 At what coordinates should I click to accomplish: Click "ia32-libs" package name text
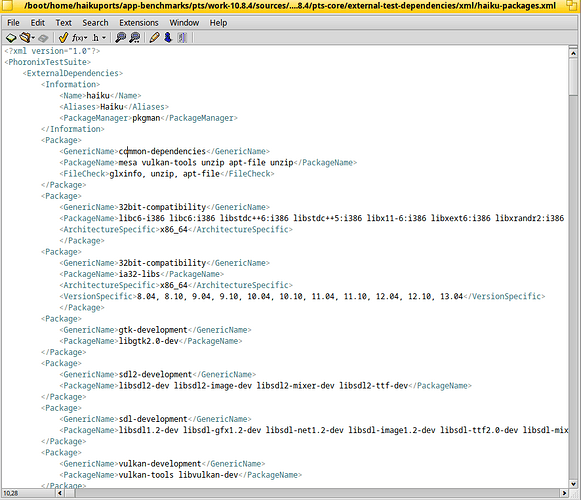point(139,274)
